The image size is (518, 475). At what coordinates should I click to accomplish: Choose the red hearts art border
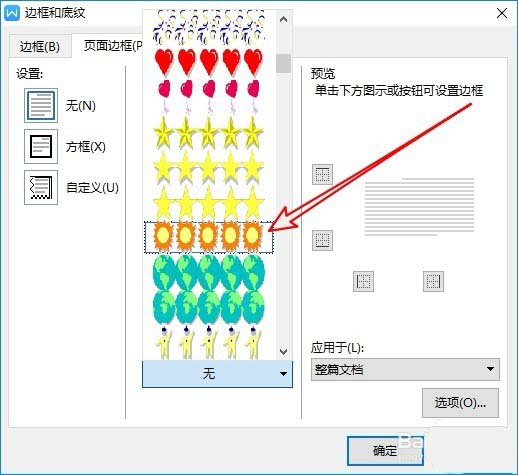pyautogui.click(x=209, y=62)
